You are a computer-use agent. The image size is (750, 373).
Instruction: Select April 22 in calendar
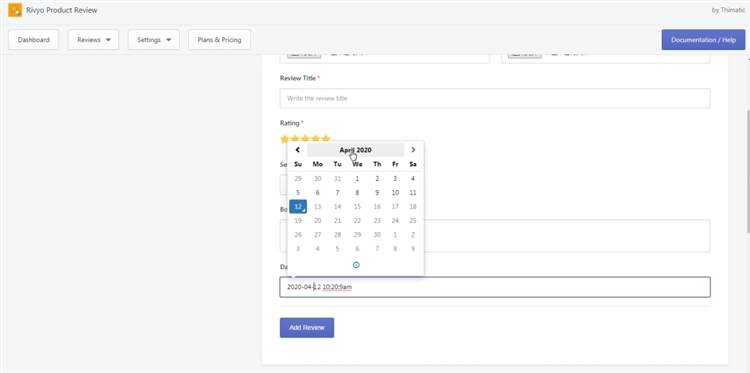click(357, 220)
